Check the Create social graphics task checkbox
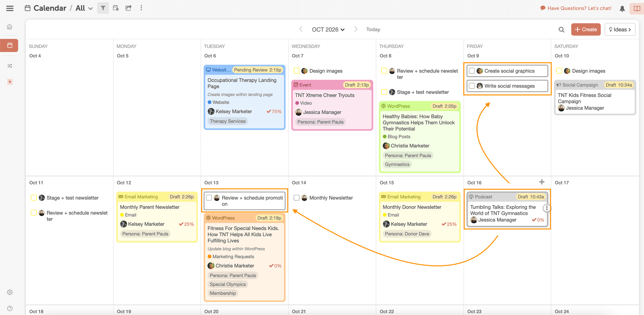Viewport: 644px width, 315px height. 472,71
